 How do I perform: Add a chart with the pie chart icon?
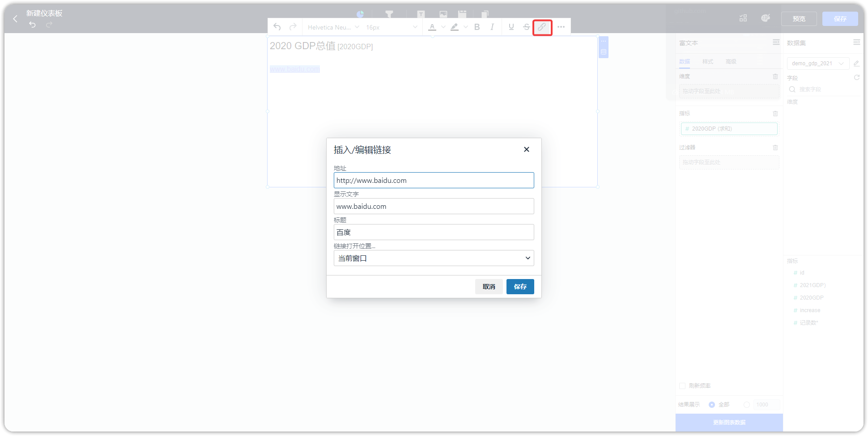(360, 14)
